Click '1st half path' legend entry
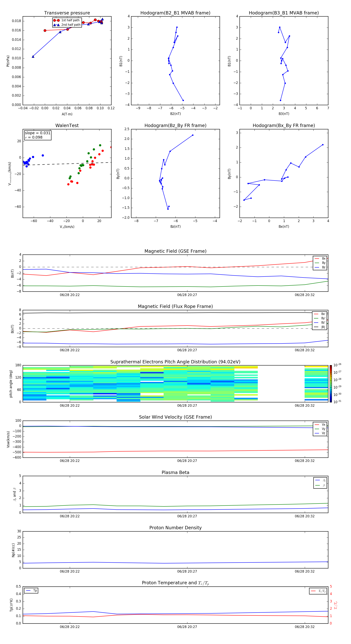Screen dimensions: 351x644 click(67, 20)
